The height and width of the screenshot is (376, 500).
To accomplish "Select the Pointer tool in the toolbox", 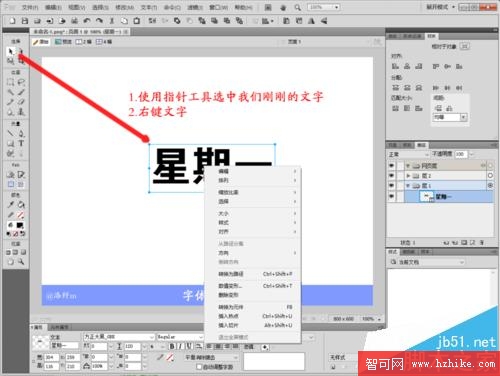I will point(10,51).
